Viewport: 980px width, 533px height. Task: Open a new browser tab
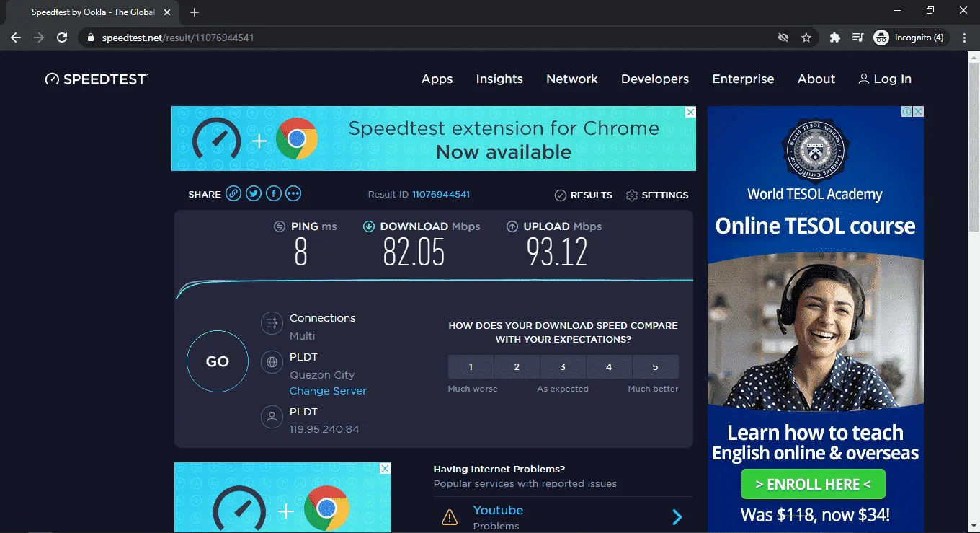pyautogui.click(x=195, y=12)
